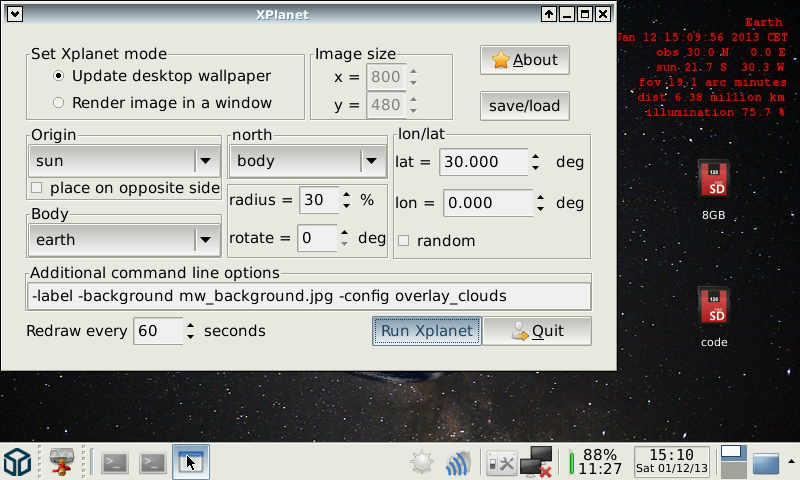This screenshot has height=480, width=800.
Task: Open the window menu arrow in title bar
Action: click(x=15, y=14)
